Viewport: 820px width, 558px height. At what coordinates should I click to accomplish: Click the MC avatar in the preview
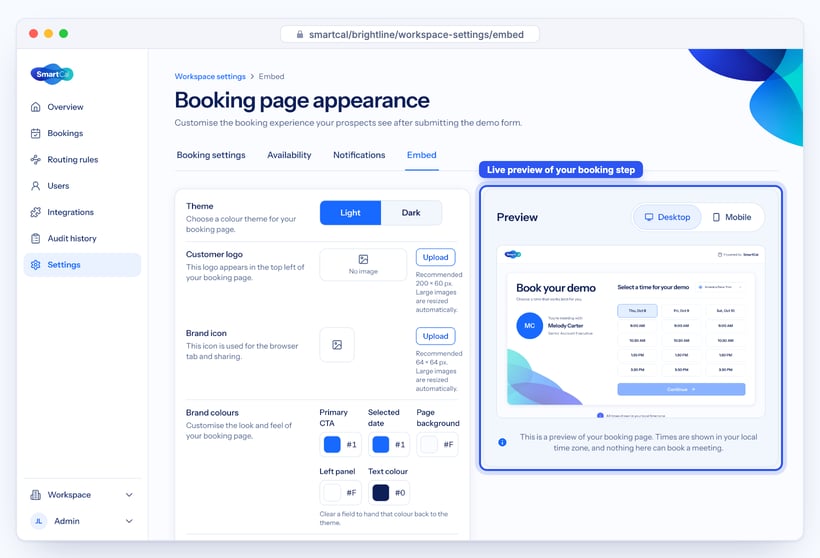tap(530, 325)
